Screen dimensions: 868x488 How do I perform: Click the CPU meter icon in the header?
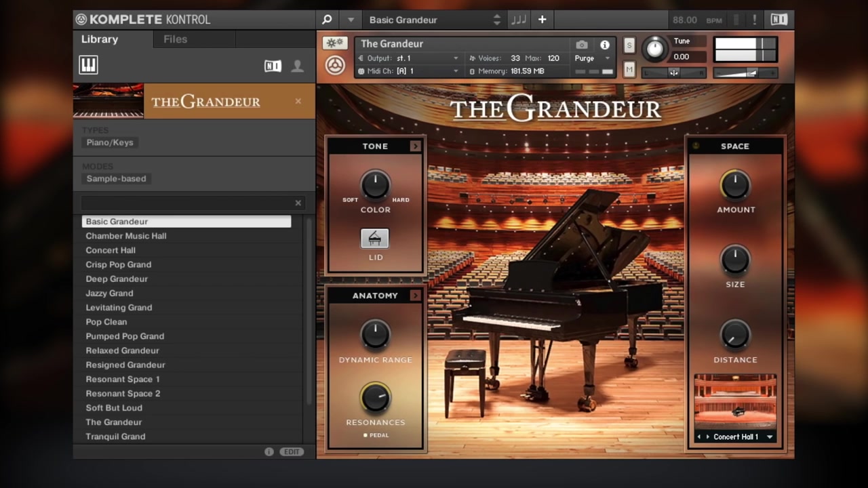coord(737,20)
